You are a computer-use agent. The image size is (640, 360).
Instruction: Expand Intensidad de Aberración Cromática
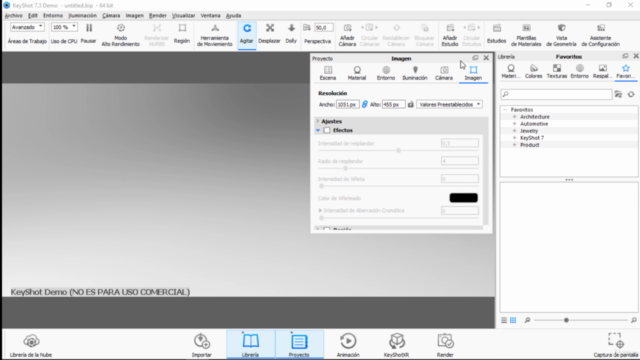click(320, 211)
